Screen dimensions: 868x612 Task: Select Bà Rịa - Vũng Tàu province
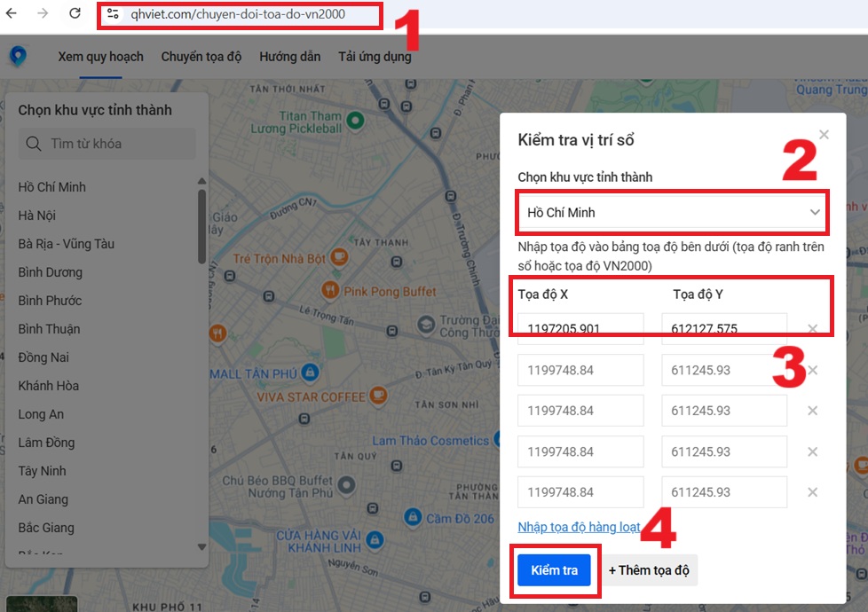pos(67,244)
